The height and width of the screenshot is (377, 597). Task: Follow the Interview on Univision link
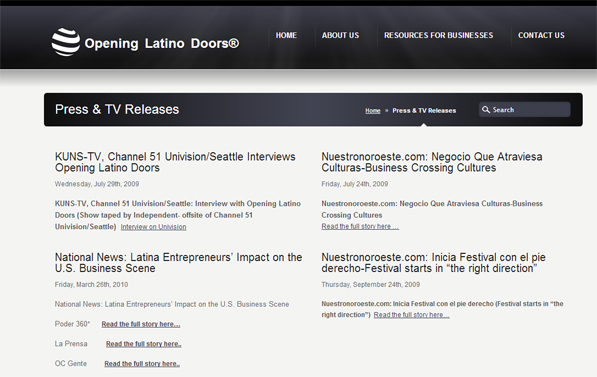[x=153, y=227]
